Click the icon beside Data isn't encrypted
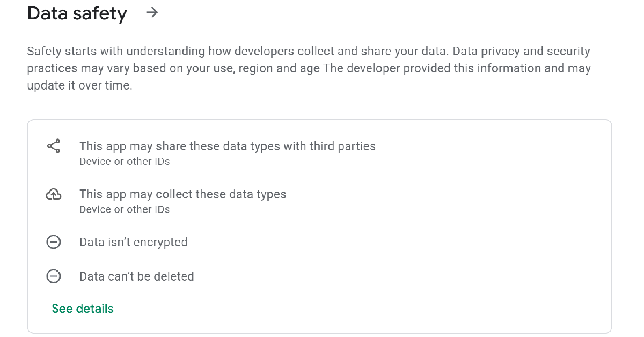Screen dimensions: 644x337 click(54, 243)
